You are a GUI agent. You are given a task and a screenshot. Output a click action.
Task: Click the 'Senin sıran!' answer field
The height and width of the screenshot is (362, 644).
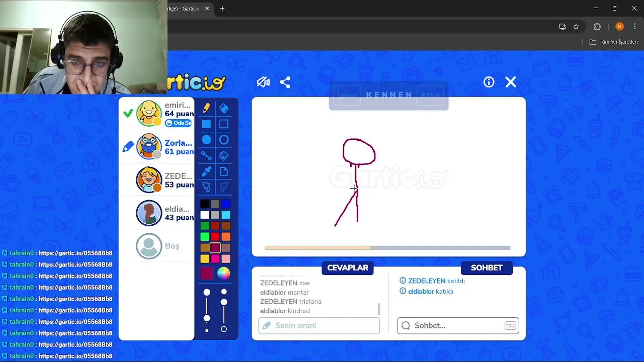click(319, 326)
